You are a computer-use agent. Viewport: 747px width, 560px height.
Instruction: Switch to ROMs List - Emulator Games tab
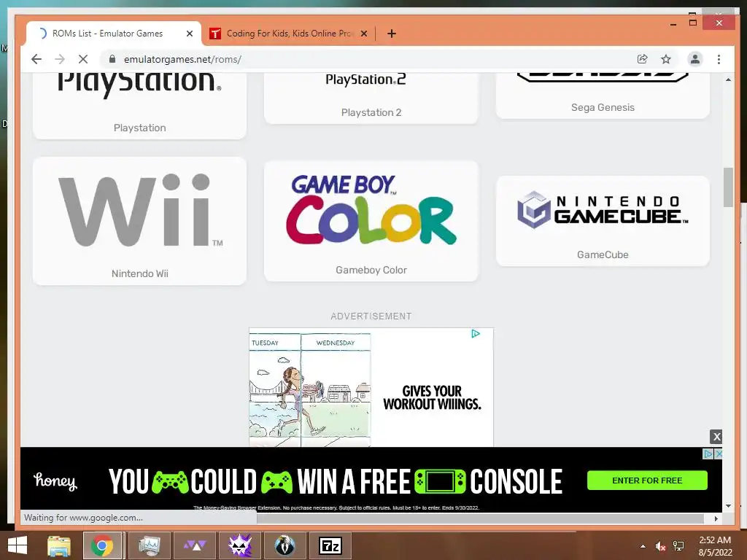click(x=113, y=34)
